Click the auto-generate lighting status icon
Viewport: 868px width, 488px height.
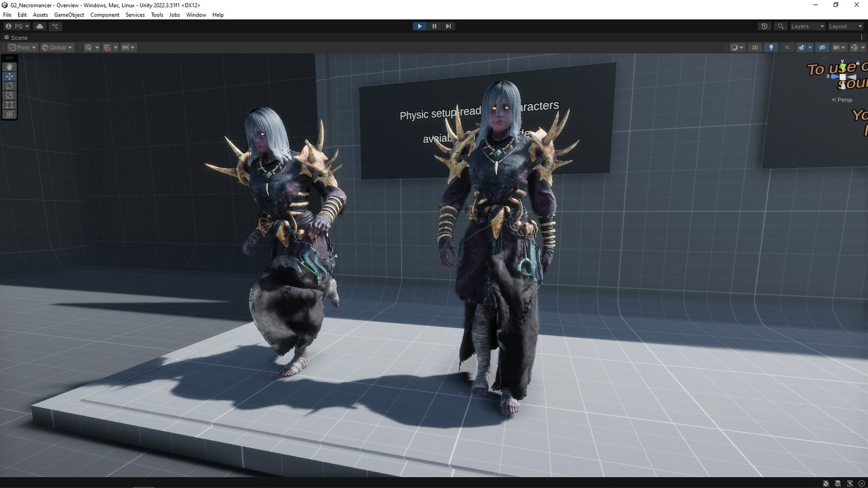point(850,483)
